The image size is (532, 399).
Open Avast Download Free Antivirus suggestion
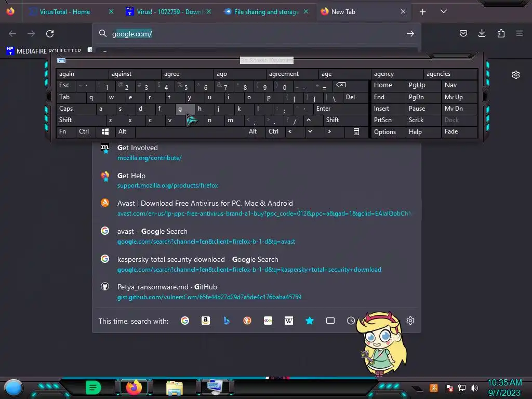[257, 208]
